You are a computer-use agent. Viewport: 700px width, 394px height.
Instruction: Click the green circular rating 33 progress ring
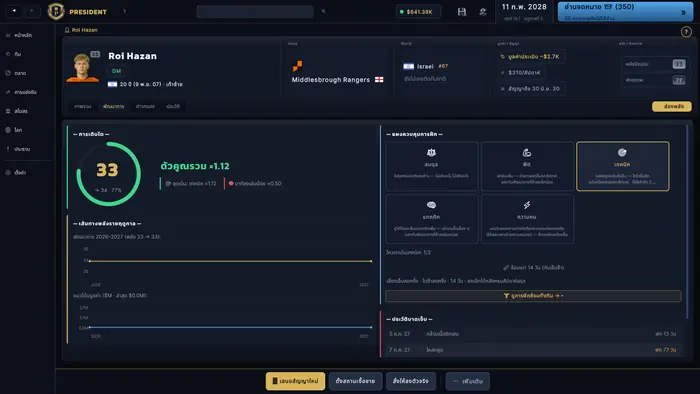click(108, 174)
